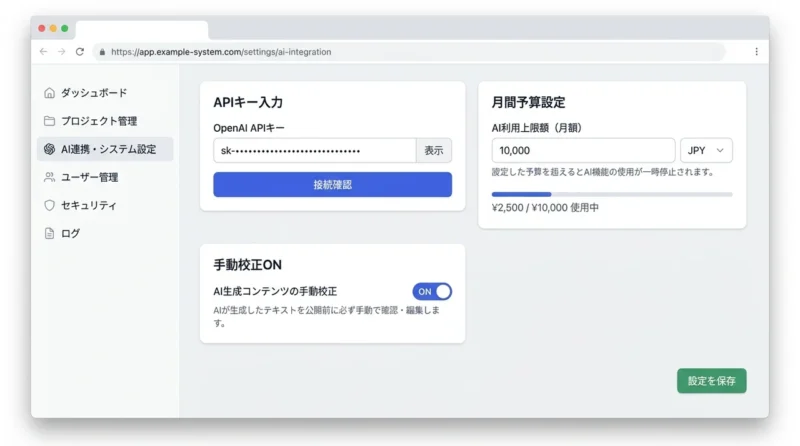This screenshot has width=800, height=446.
Task: Go forward with browser forward arrow
Action: pyautogui.click(x=61, y=52)
